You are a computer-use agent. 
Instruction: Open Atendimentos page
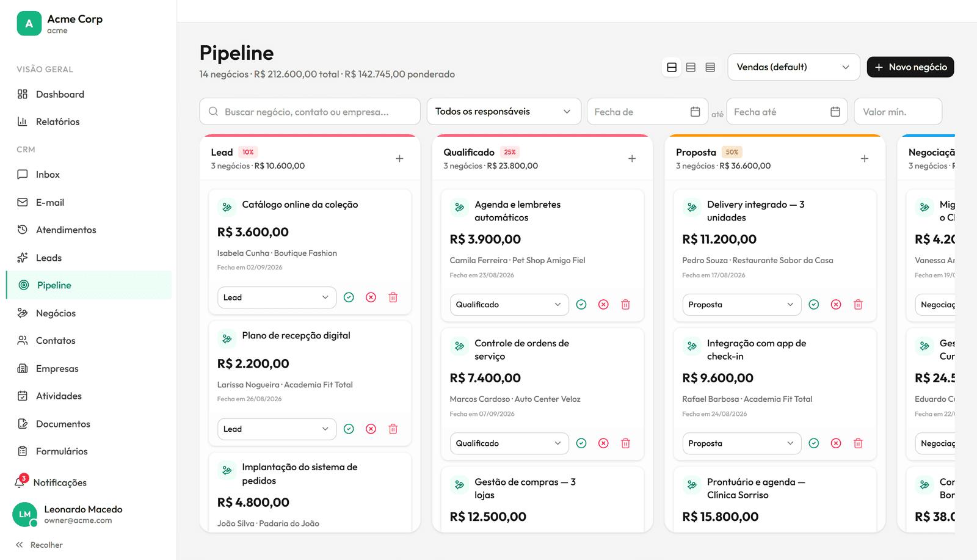[89, 230]
